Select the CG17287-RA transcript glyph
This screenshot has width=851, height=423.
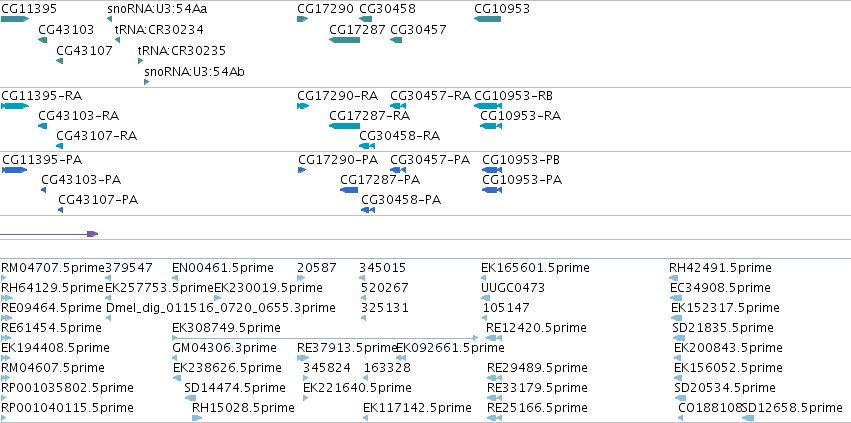(345, 126)
